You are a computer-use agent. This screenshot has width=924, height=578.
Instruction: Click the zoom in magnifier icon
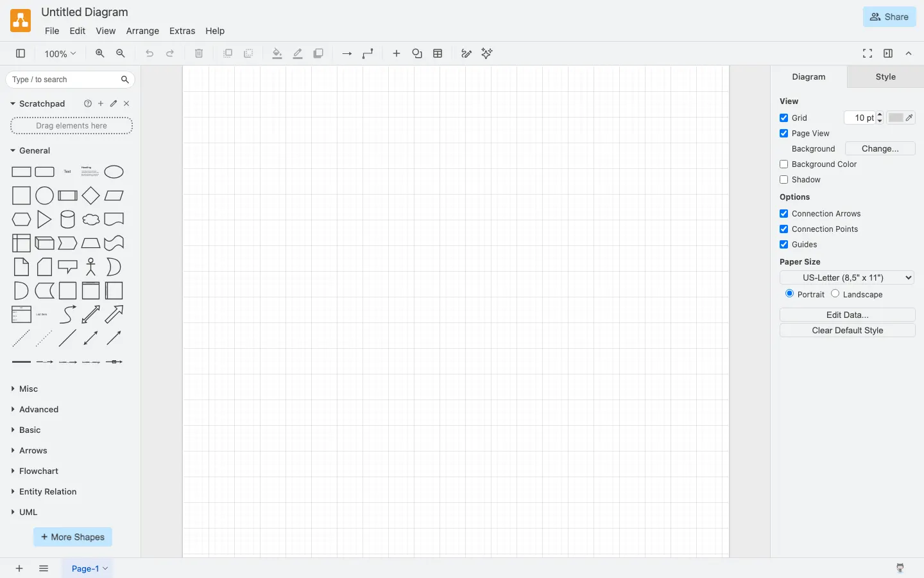tap(100, 54)
